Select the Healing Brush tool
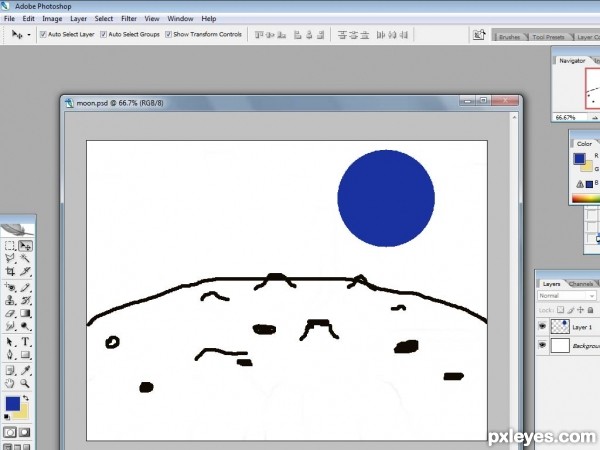 (x=10, y=287)
